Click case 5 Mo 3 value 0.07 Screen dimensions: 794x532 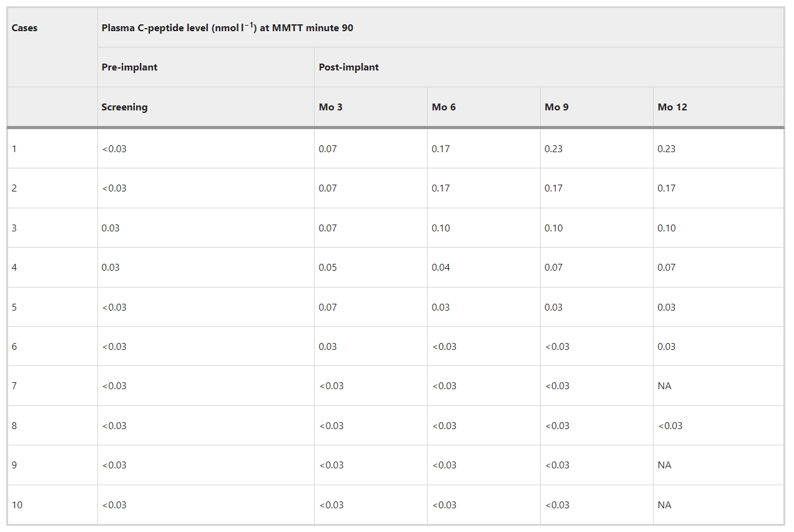pos(328,307)
